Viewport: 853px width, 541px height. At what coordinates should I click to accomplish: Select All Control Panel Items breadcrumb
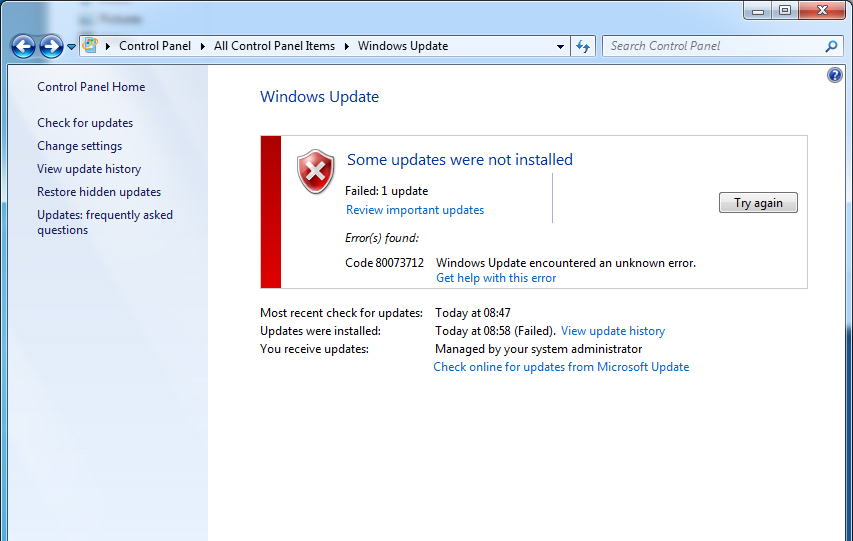coord(276,46)
